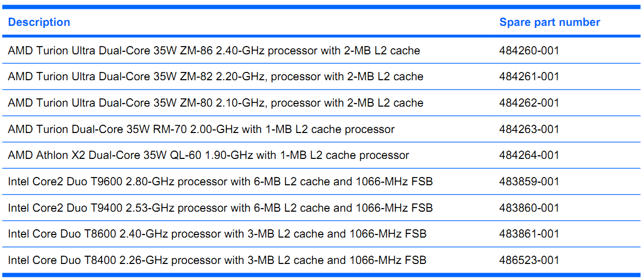Click part number 483859-001
This screenshot has width=644, height=280.
529,182
